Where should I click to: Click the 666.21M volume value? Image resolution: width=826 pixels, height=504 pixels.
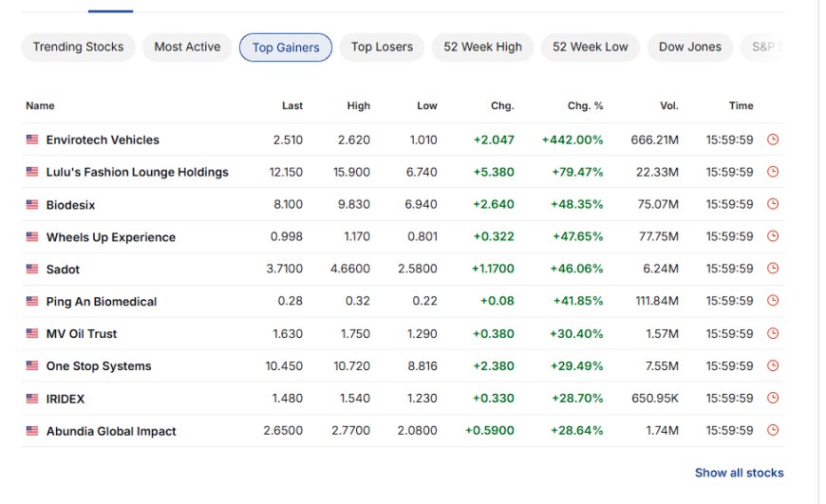point(655,140)
